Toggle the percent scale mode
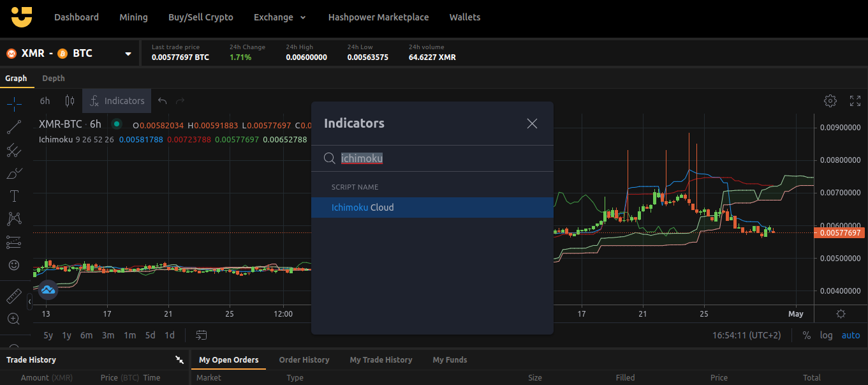 click(x=806, y=335)
